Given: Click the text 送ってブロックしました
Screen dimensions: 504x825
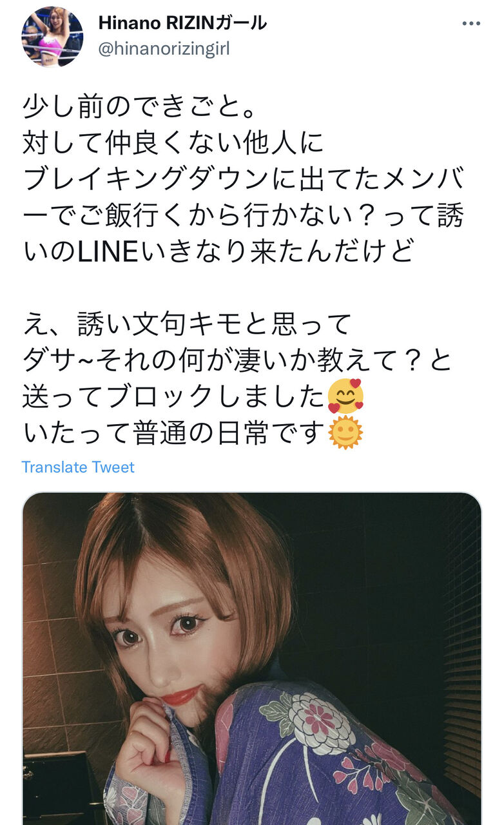Looking at the screenshot, I should [x=173, y=397].
